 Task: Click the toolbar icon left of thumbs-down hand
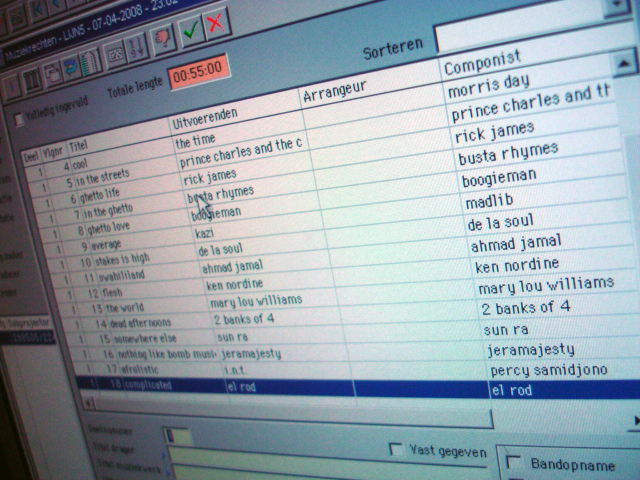click(115, 52)
